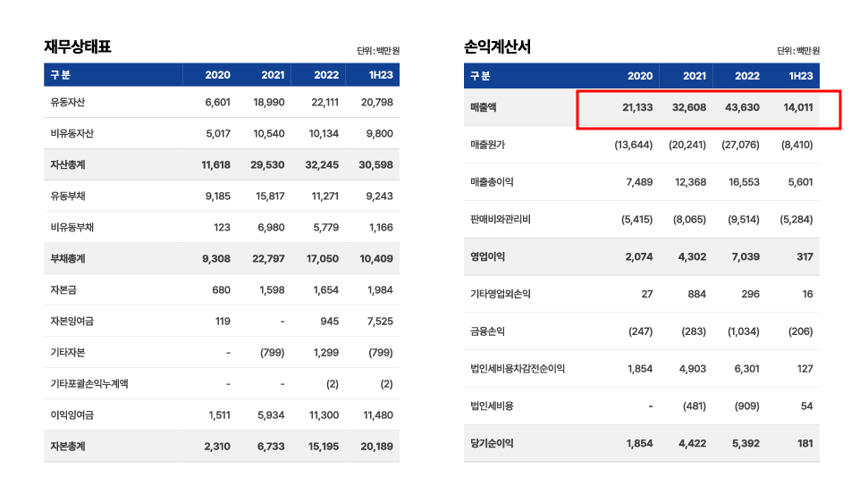
Task: Click the 영업이익 row label
Action: [x=488, y=256]
